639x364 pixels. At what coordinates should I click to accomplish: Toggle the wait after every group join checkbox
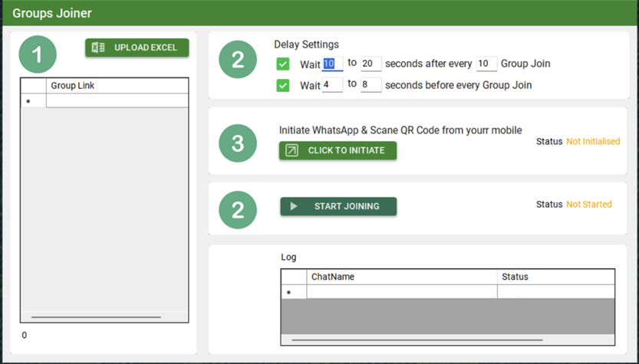pos(283,64)
